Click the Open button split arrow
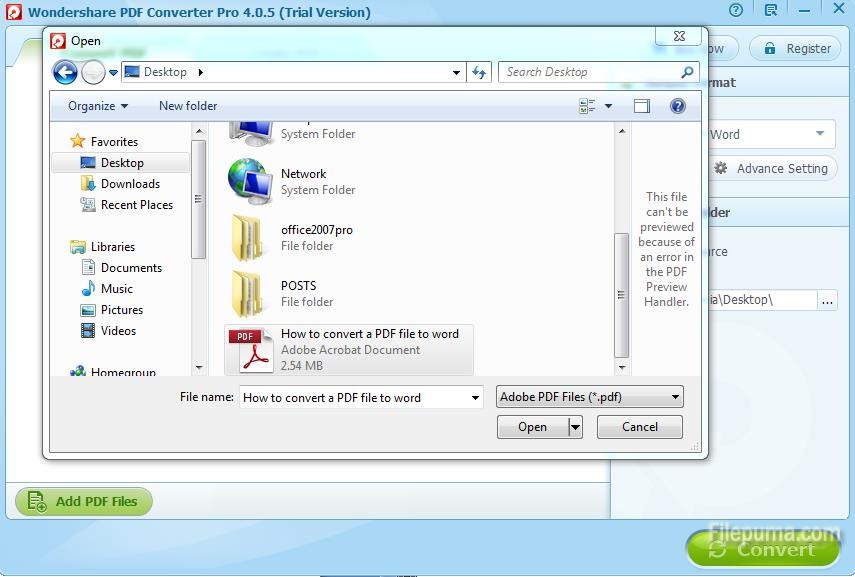 pos(575,427)
